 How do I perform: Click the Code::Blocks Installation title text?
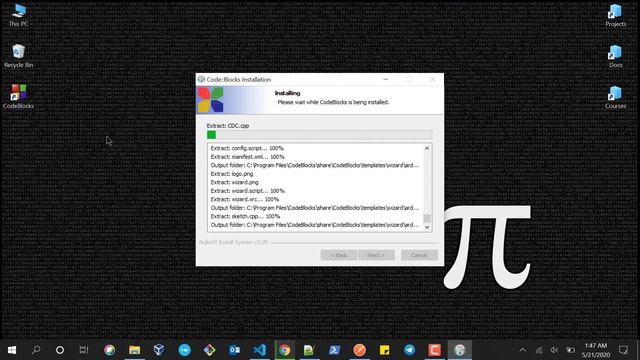coord(238,79)
